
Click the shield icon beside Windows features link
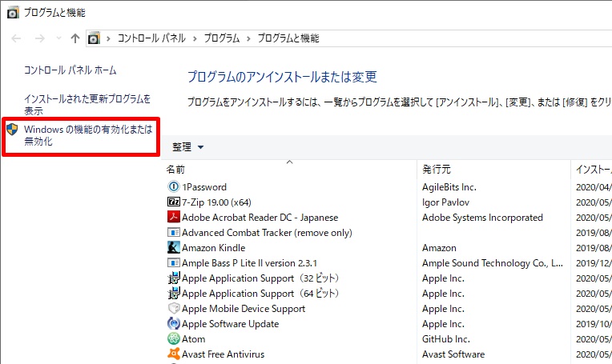click(x=12, y=130)
